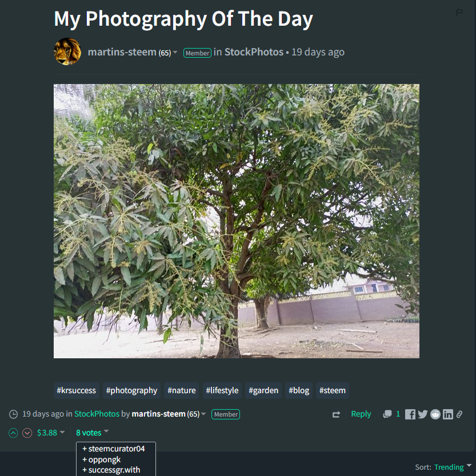The width and height of the screenshot is (476, 476).
Task: Select oppongk in voters list
Action: [102, 459]
